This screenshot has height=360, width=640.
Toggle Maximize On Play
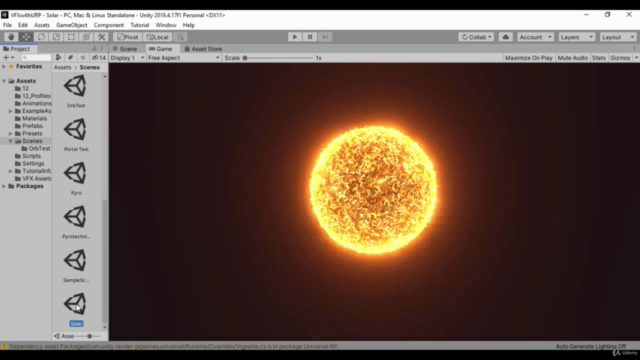point(529,58)
